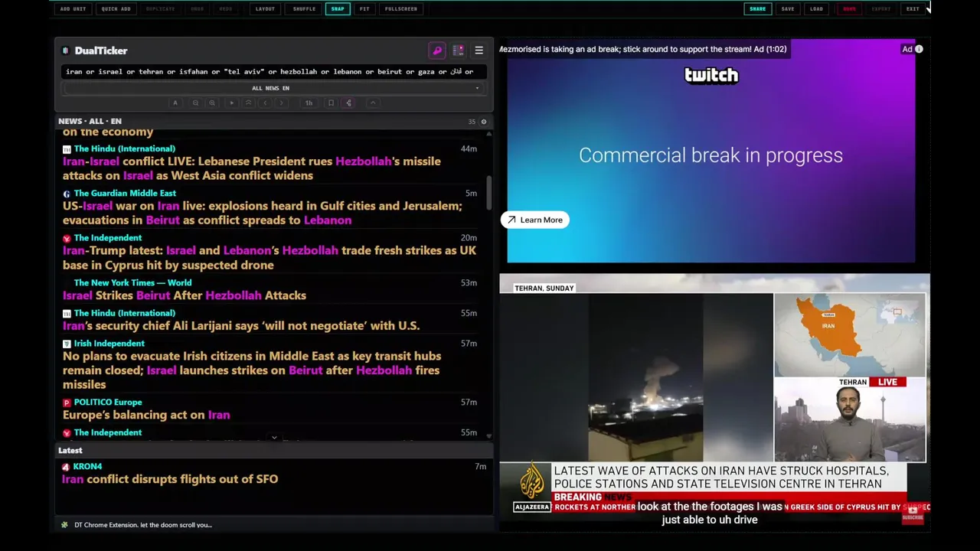Click the zoom in magnifier icon
The width and height of the screenshot is (980, 551).
[x=212, y=103]
